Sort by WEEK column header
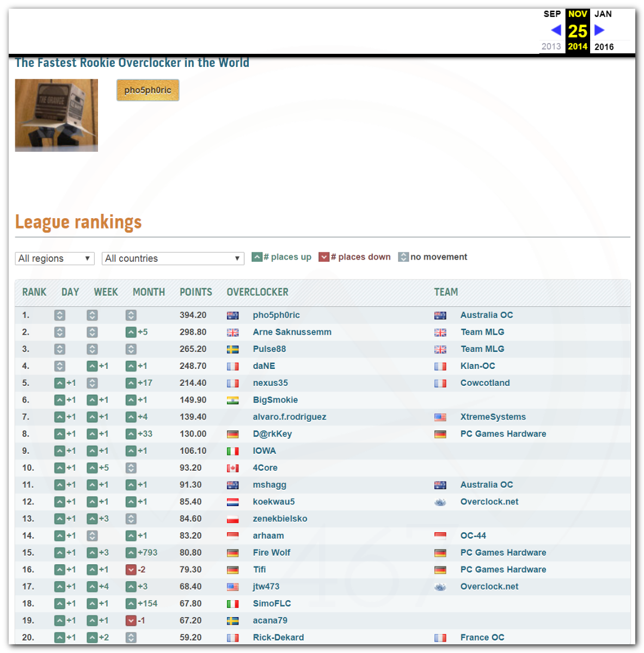The image size is (644, 653). pos(106,292)
